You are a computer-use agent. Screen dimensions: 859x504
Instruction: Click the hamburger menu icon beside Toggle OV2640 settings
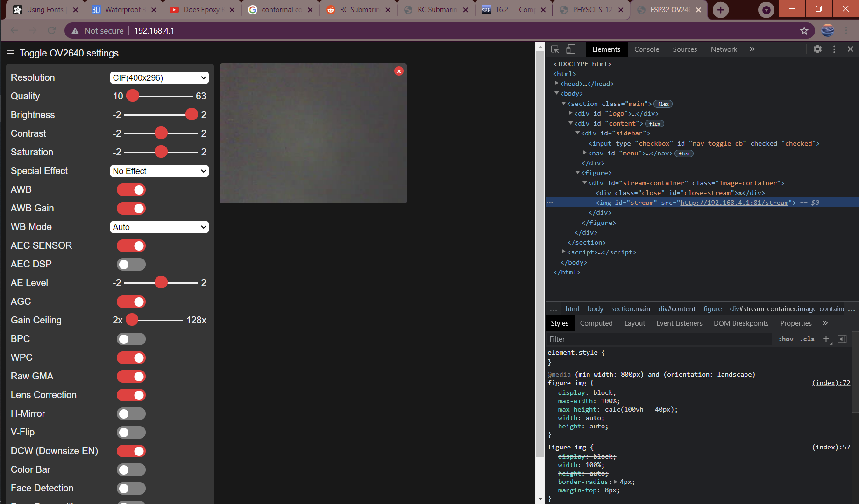point(10,53)
